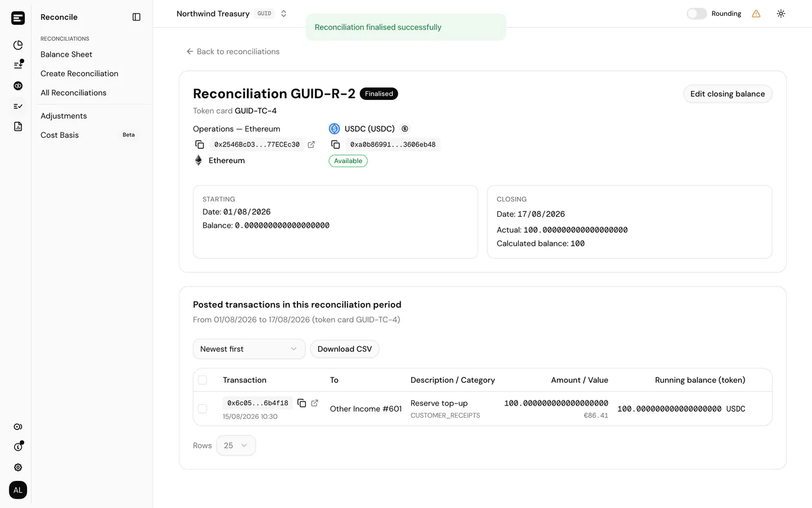Click the Available status badge
The height and width of the screenshot is (508, 812).
pos(348,161)
